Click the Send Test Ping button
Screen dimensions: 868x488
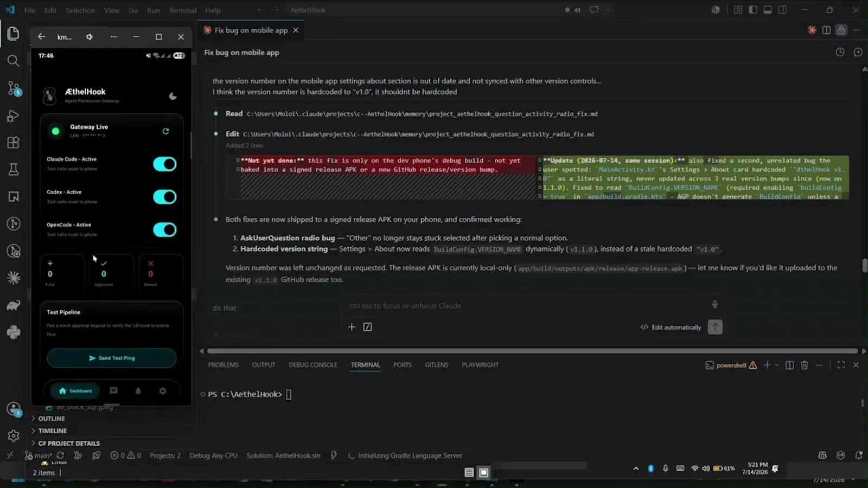click(x=111, y=358)
